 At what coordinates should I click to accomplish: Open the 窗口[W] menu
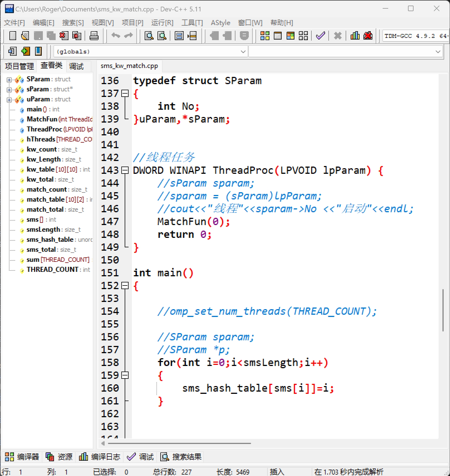250,23
